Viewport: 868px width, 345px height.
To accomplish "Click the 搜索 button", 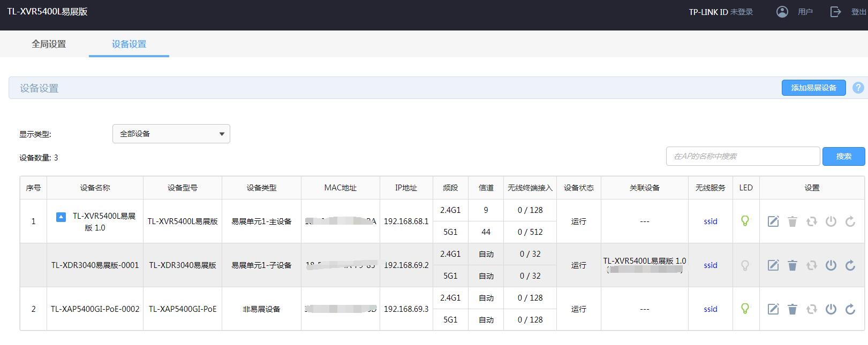I will 844,156.
